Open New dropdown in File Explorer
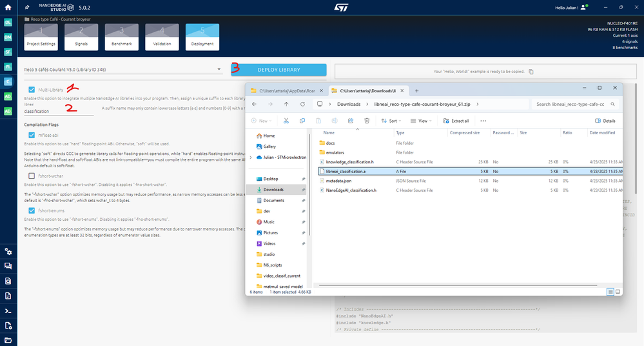This screenshot has width=644, height=346. 261,121
